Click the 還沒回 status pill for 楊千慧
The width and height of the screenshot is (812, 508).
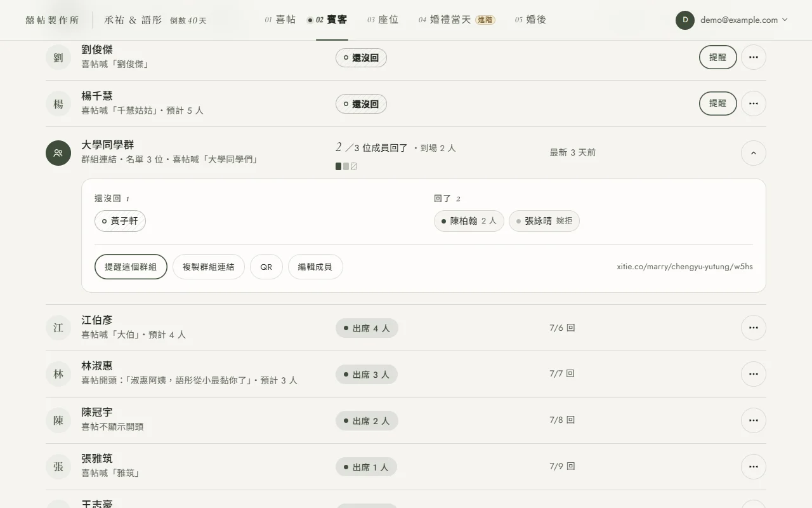click(361, 104)
